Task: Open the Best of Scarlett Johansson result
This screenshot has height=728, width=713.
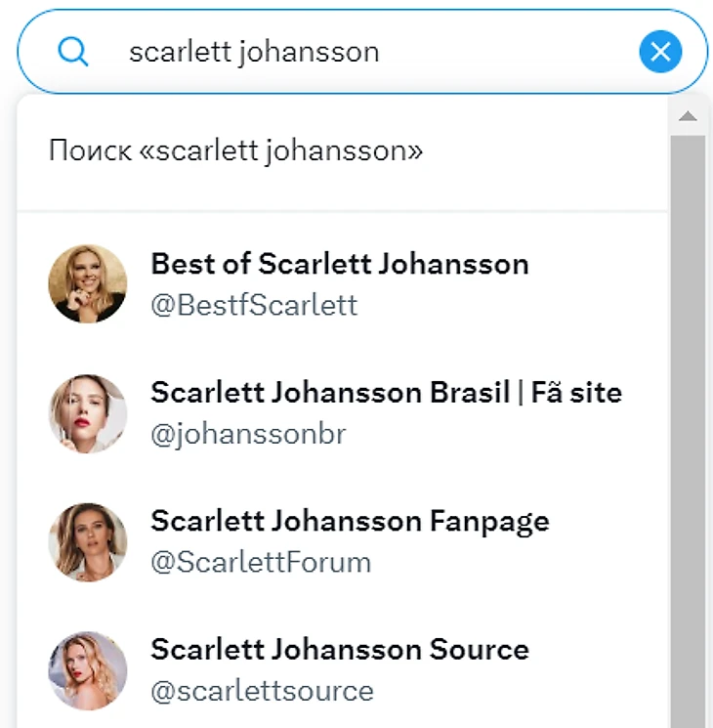Action: [339, 264]
